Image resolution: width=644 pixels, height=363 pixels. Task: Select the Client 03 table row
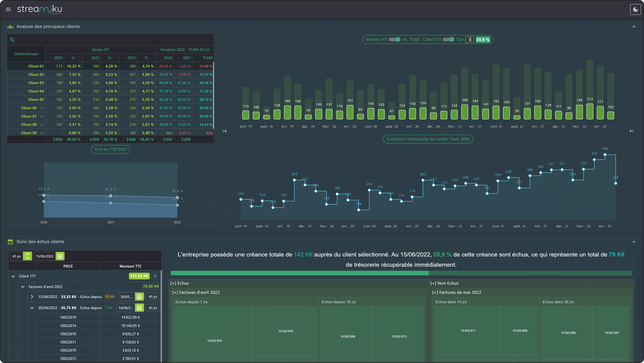click(36, 83)
